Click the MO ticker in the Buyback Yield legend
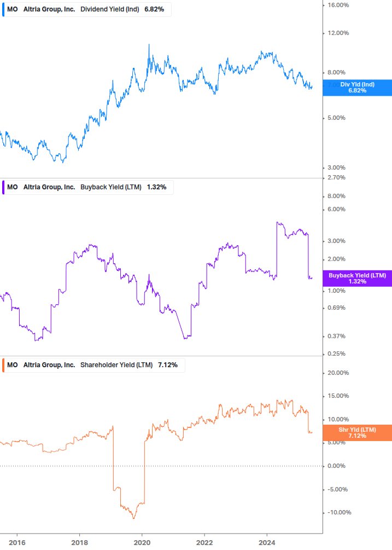This screenshot has width=392, height=550. point(12,187)
